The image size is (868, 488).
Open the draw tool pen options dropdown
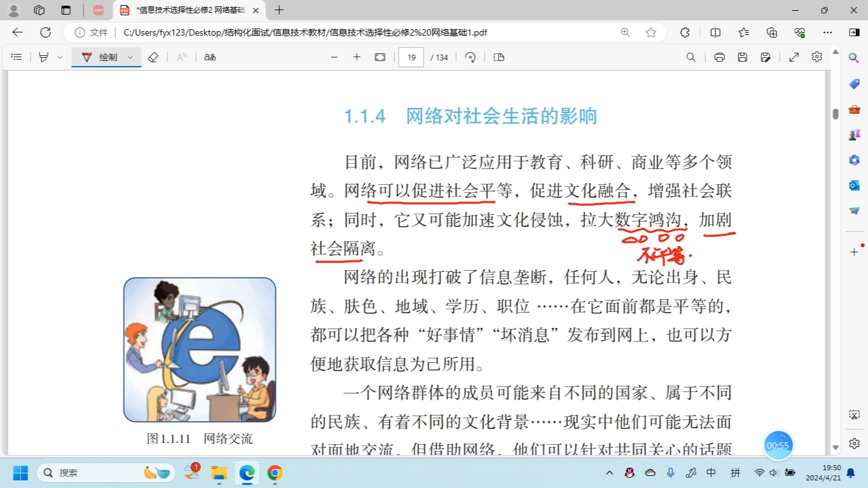point(130,57)
